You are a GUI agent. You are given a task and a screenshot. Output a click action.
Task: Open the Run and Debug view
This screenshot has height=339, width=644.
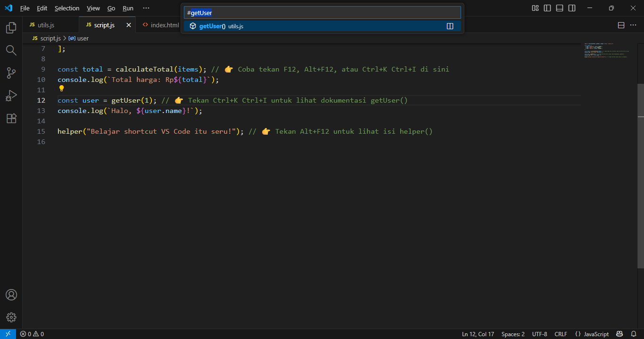click(x=10, y=96)
